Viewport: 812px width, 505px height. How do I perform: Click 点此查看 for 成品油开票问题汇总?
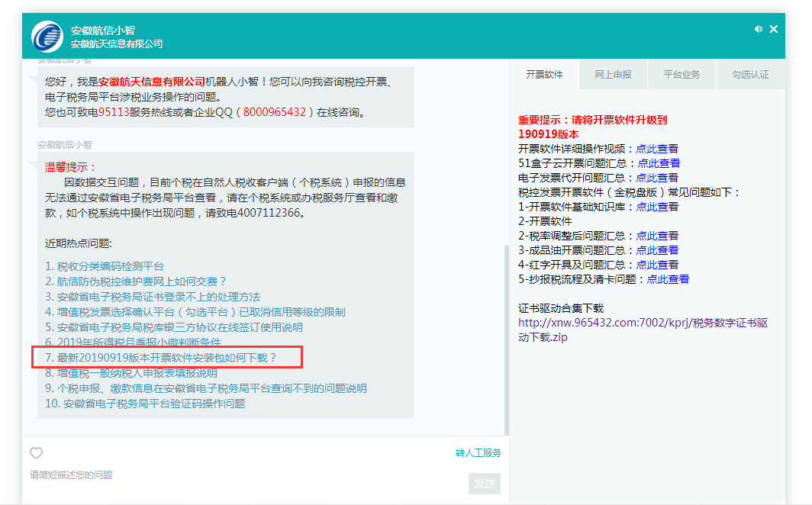click(656, 250)
